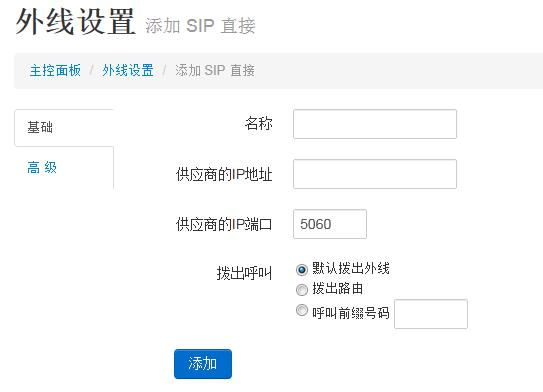The image size is (543, 392).
Task: Switch to the 基础 tab
Action: click(x=64, y=127)
